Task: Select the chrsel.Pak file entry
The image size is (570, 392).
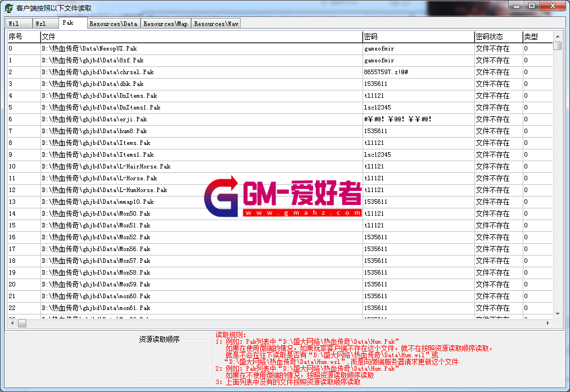Action: coord(97,72)
